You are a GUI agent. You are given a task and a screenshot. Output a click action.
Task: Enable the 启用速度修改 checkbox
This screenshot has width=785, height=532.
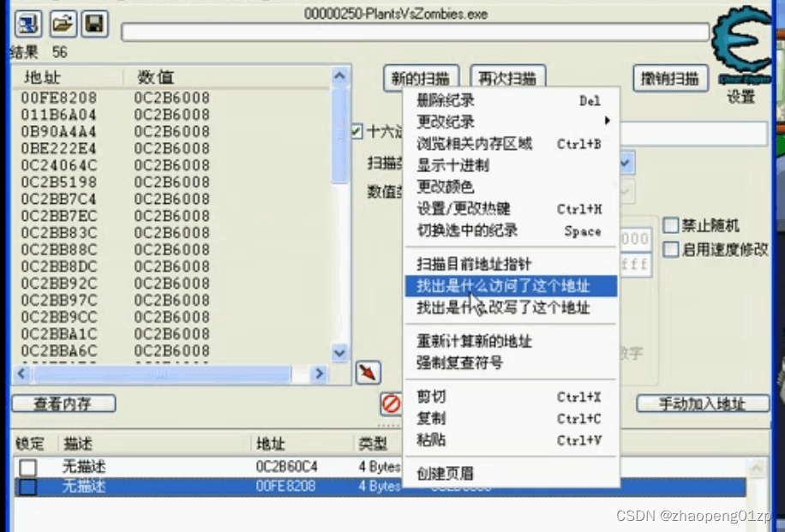click(x=669, y=248)
